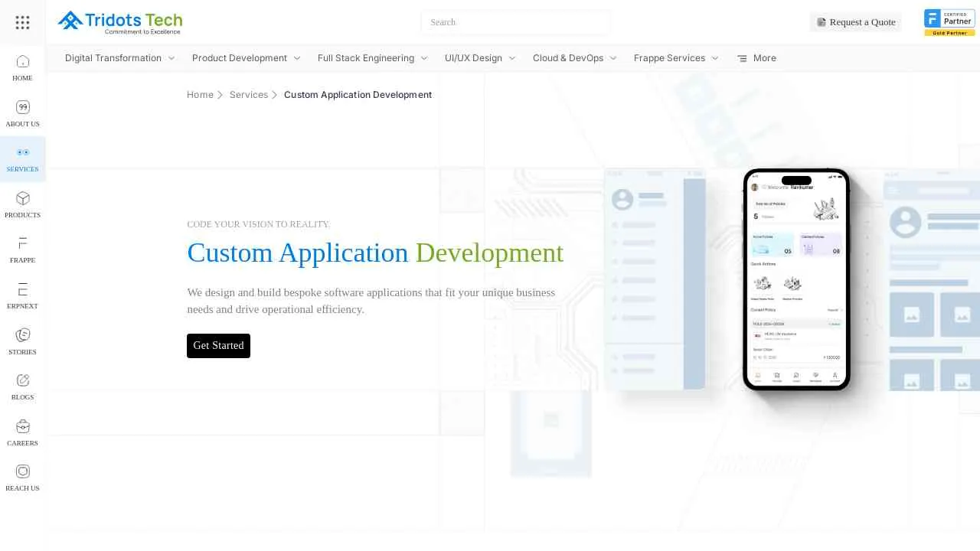Focus the Search input field
Screen dimensions: 980x551
click(x=515, y=22)
